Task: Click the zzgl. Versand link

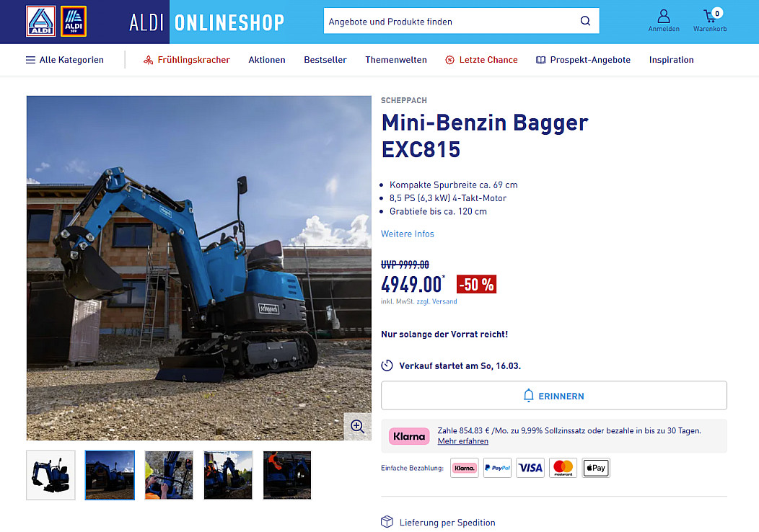Action: click(x=436, y=301)
